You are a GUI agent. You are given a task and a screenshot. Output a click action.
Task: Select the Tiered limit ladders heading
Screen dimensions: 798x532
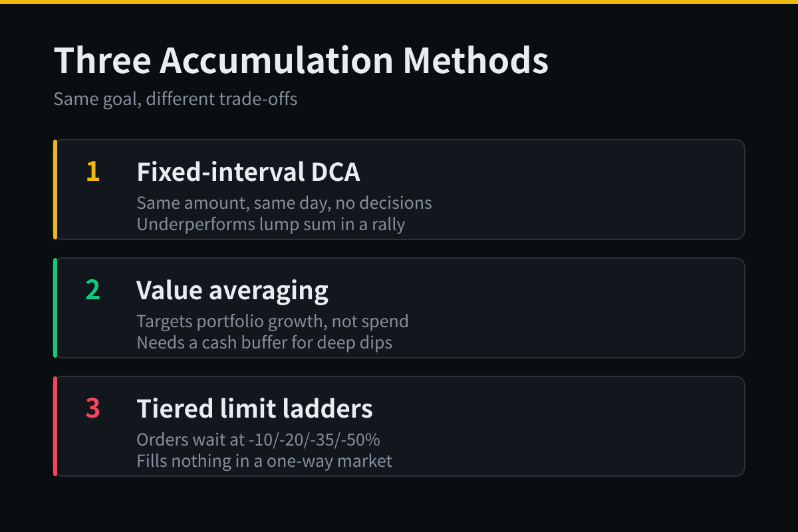coord(255,408)
